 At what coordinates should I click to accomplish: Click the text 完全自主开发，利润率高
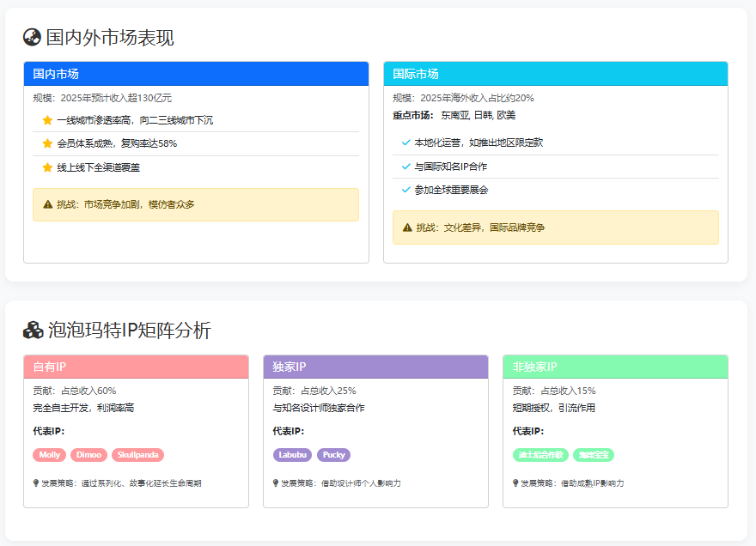pos(83,408)
